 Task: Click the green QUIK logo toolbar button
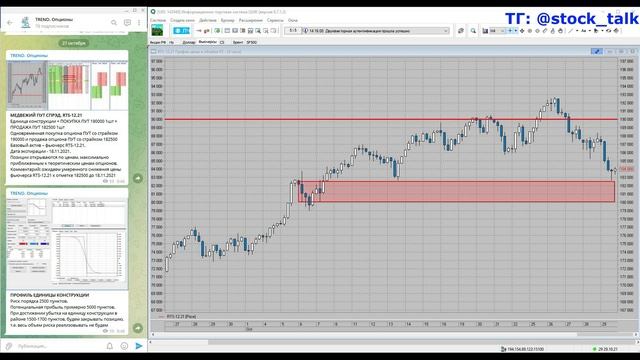pyautogui.click(x=157, y=30)
